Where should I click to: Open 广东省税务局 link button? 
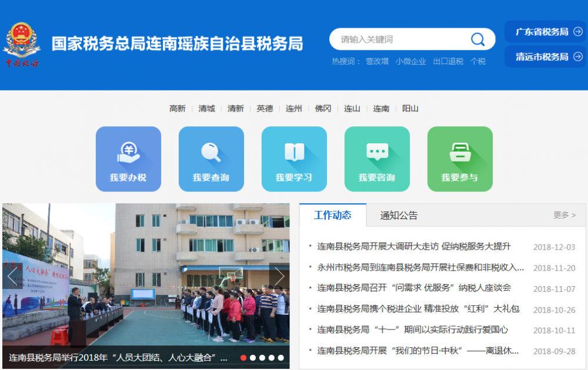545,32
